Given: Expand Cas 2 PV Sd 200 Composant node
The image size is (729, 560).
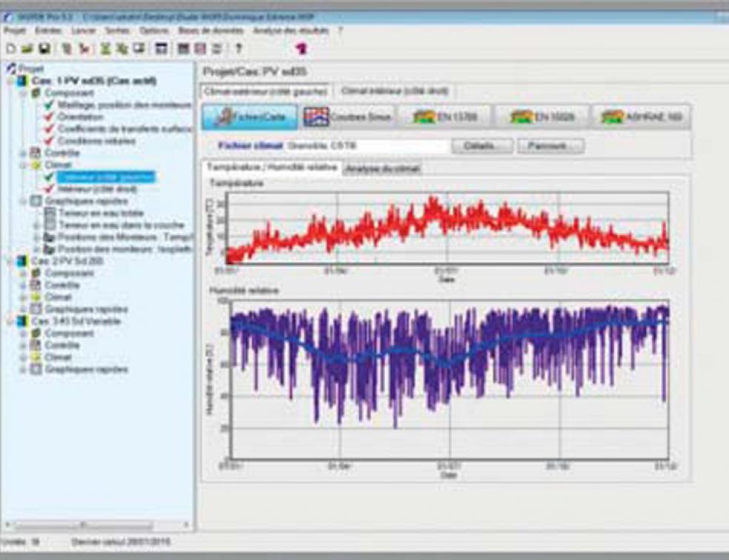Looking at the screenshot, I should pyautogui.click(x=23, y=273).
